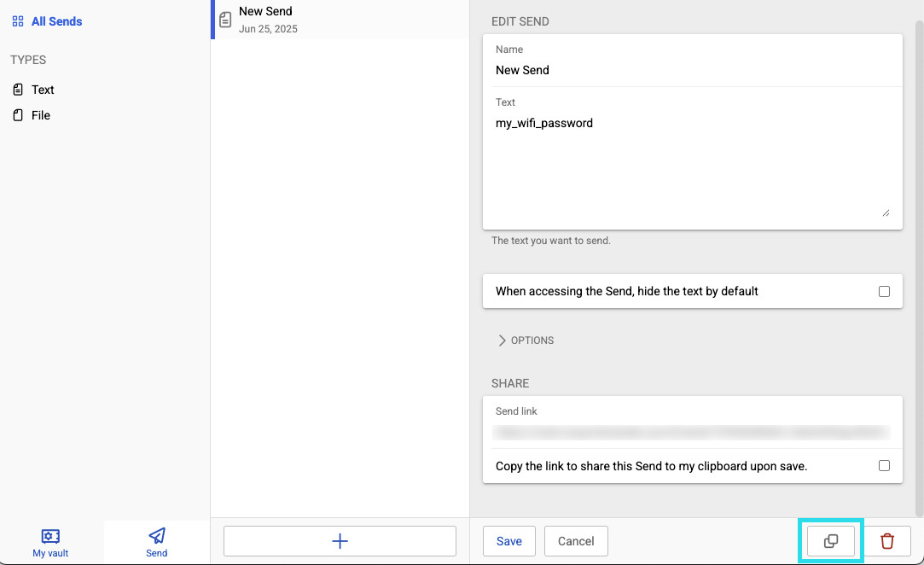Enable hide the text by default checkbox

point(884,291)
